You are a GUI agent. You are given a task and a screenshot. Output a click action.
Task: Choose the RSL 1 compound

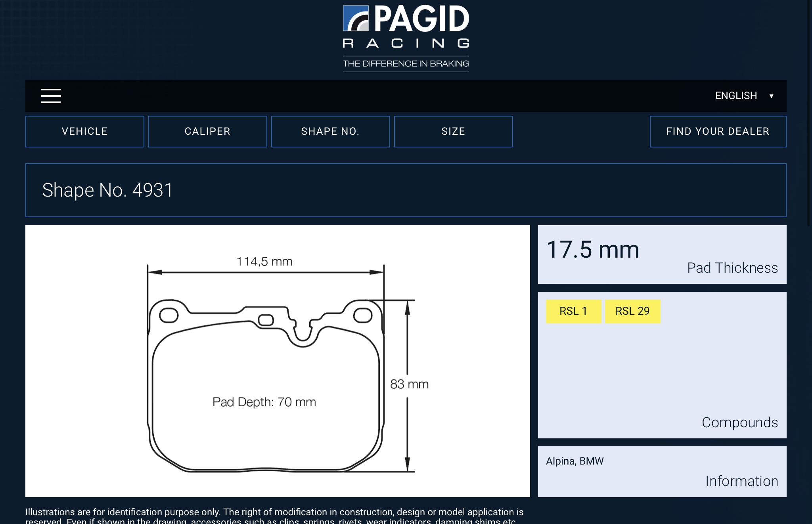[573, 312]
